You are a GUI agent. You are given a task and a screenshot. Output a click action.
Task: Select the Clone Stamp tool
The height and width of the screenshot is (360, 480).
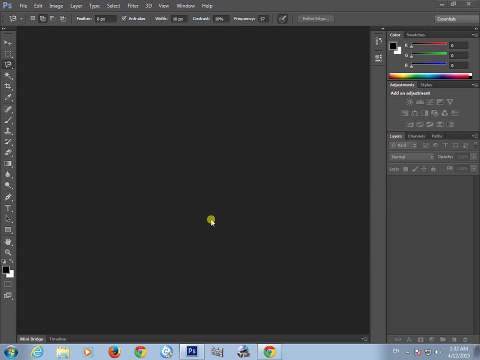point(8,131)
